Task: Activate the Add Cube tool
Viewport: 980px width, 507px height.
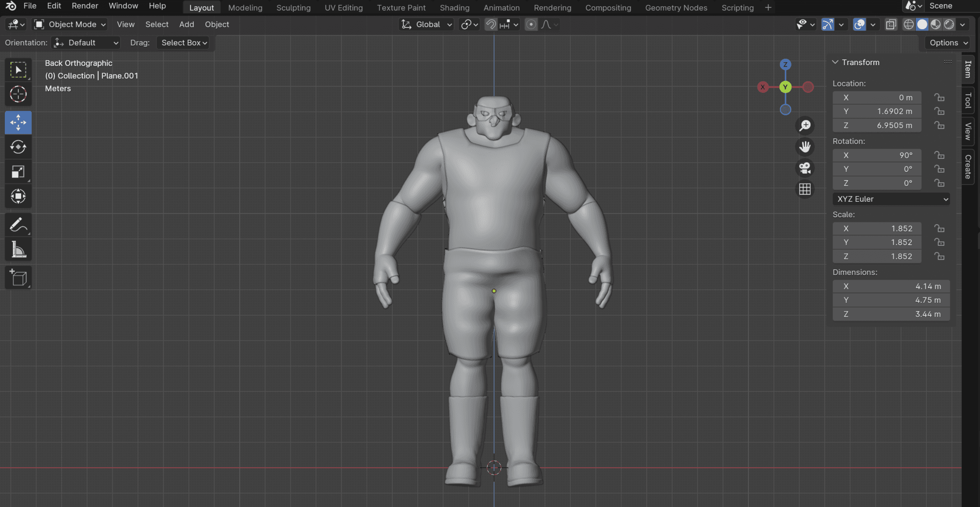Action: 18,277
